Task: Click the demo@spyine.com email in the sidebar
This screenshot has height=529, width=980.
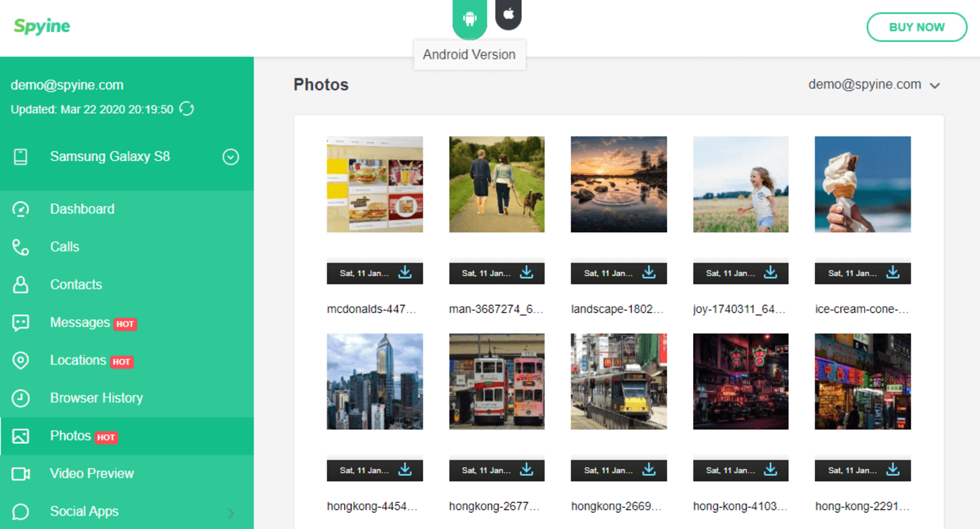Action: click(x=67, y=85)
